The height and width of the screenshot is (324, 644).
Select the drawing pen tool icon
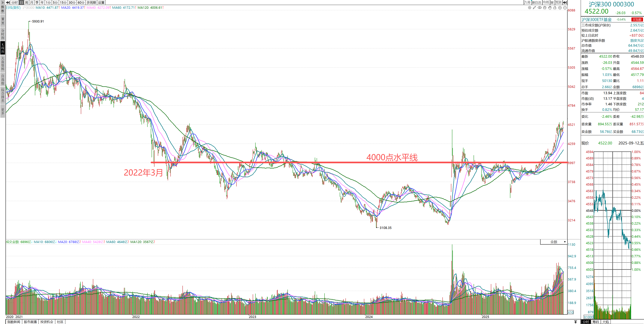coord(534,8)
